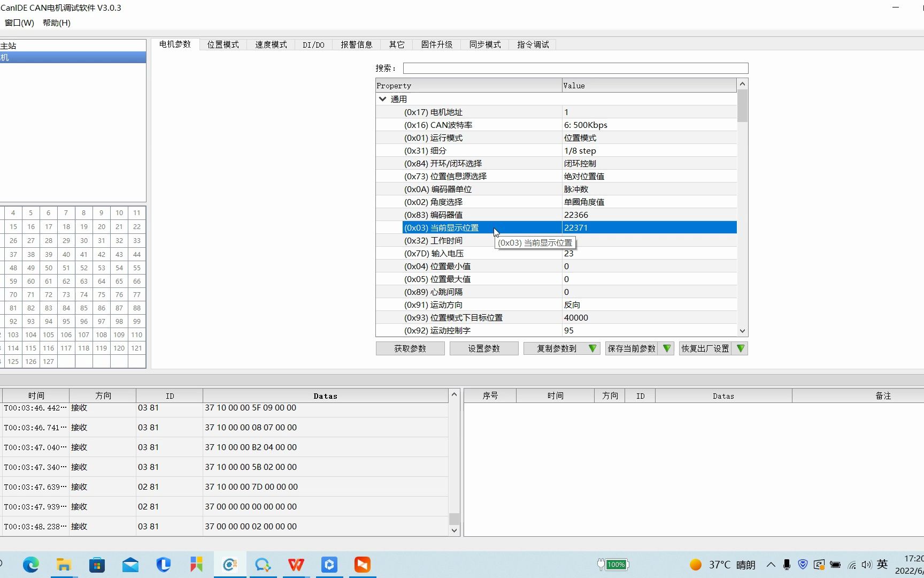Click the 设置参数 button

coord(483,348)
